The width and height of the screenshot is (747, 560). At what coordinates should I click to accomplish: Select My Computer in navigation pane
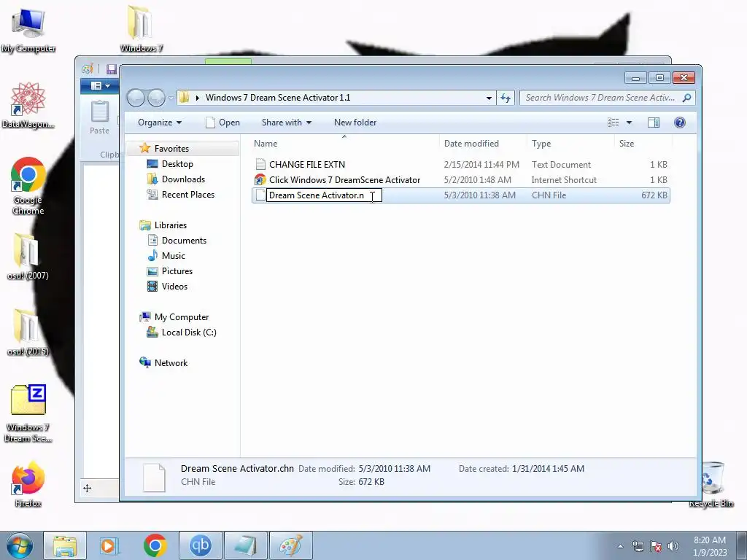point(181,317)
